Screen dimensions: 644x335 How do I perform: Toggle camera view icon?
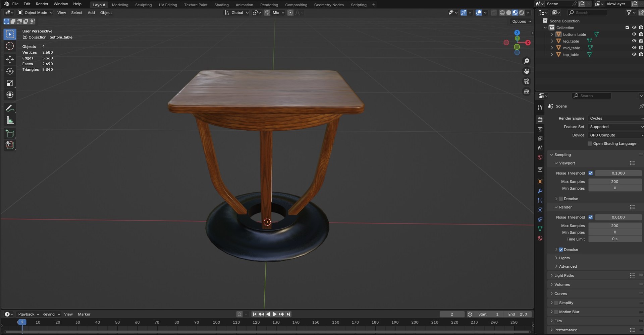coord(527,81)
